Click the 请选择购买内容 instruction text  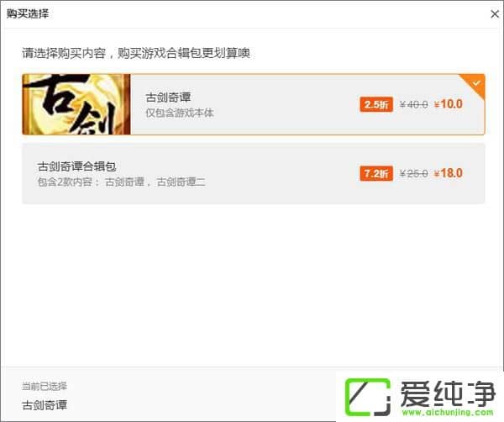point(64,53)
